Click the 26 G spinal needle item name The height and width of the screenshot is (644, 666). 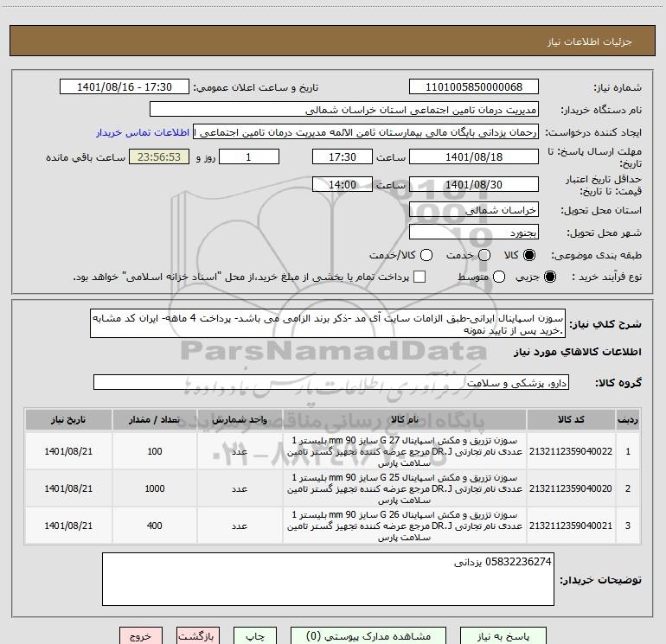pyautogui.click(x=405, y=526)
